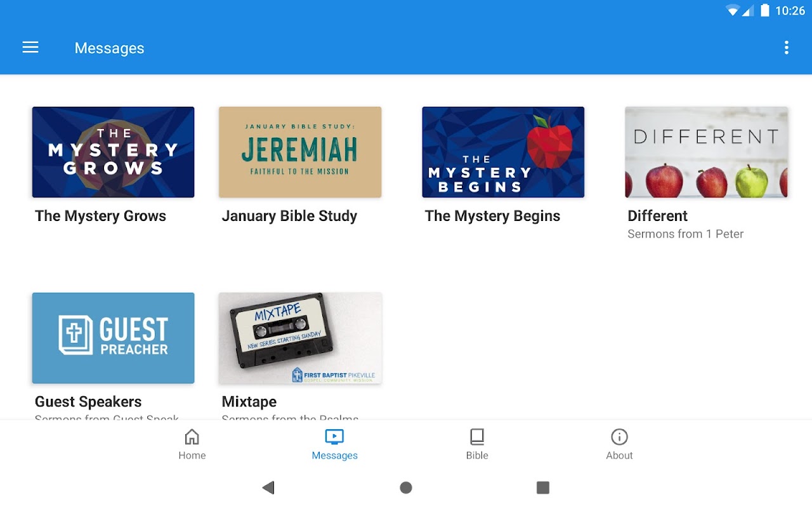812x508 pixels.
Task: Select 'Sermons from 1 Peter' subtitle
Action: click(x=685, y=234)
